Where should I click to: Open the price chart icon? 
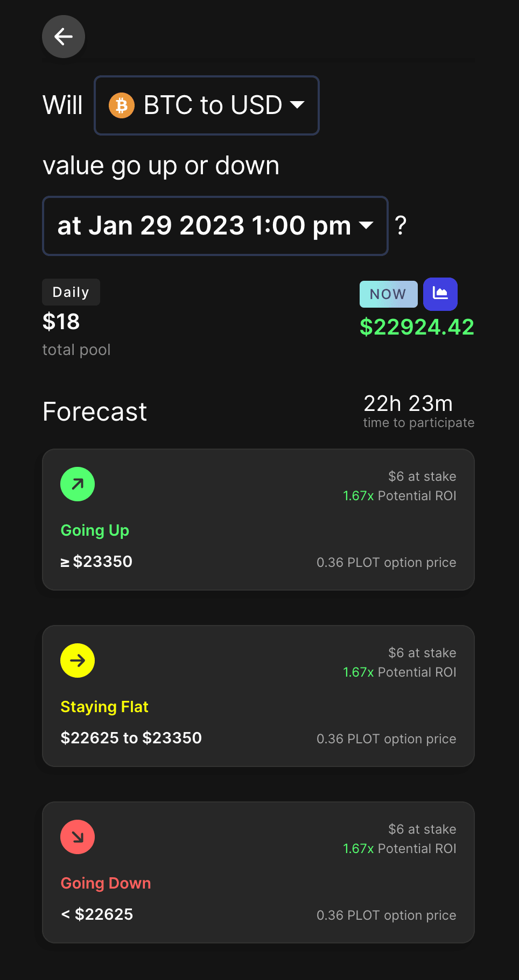(440, 294)
